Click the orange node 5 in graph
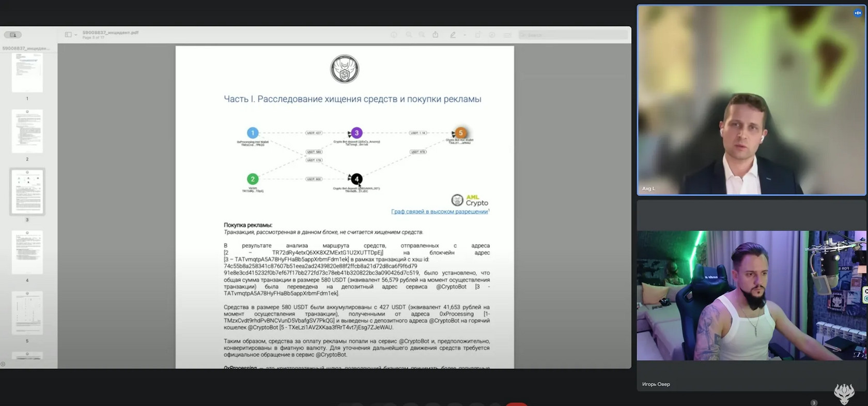This screenshot has width=868, height=406. click(460, 133)
